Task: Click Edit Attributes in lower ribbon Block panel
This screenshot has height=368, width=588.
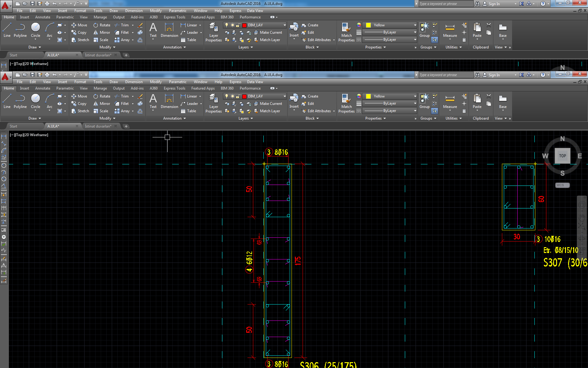Action: [319, 111]
